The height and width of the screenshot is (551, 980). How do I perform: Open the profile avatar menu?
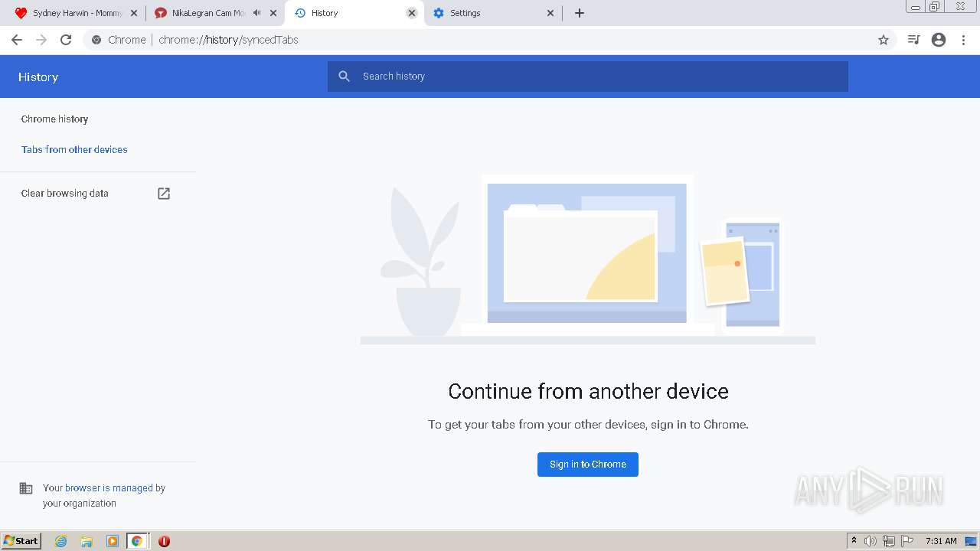tap(939, 40)
